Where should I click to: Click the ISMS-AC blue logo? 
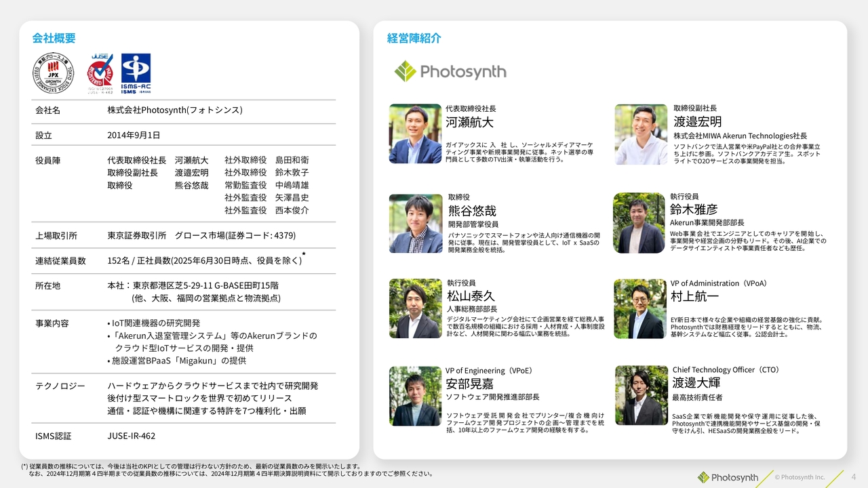[136, 73]
